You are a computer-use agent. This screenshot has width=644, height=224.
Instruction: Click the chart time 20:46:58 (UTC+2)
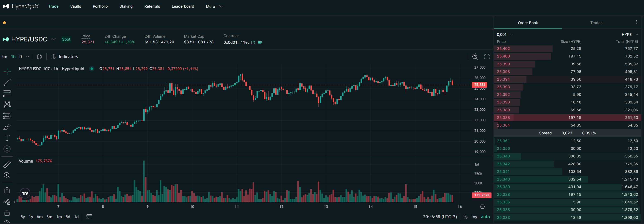coord(440,217)
